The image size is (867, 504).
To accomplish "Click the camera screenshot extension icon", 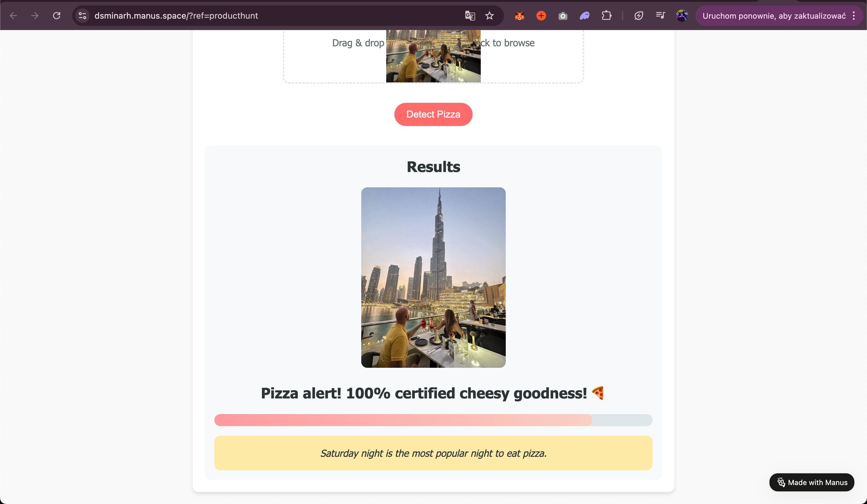I will 563,16.
